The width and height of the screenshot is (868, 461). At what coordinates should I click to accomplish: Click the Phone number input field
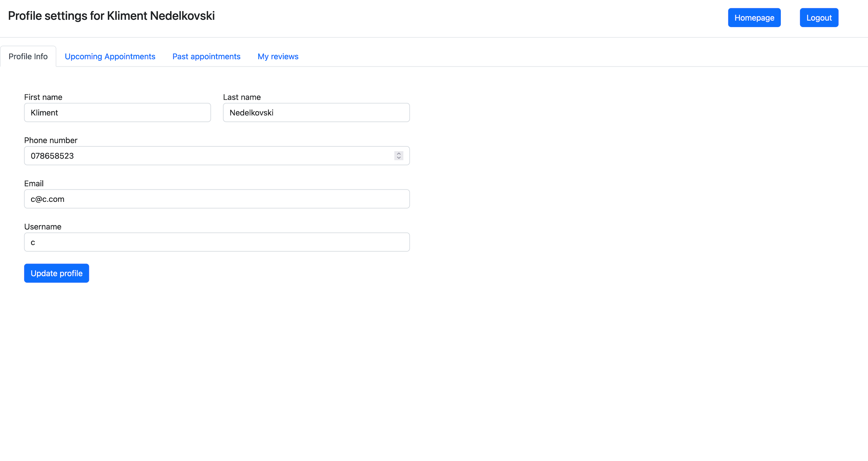coord(210,156)
